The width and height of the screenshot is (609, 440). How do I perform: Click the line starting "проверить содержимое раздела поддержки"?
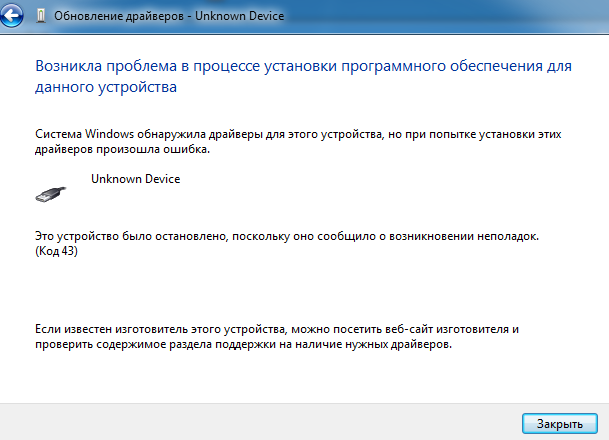pyautogui.click(x=243, y=343)
